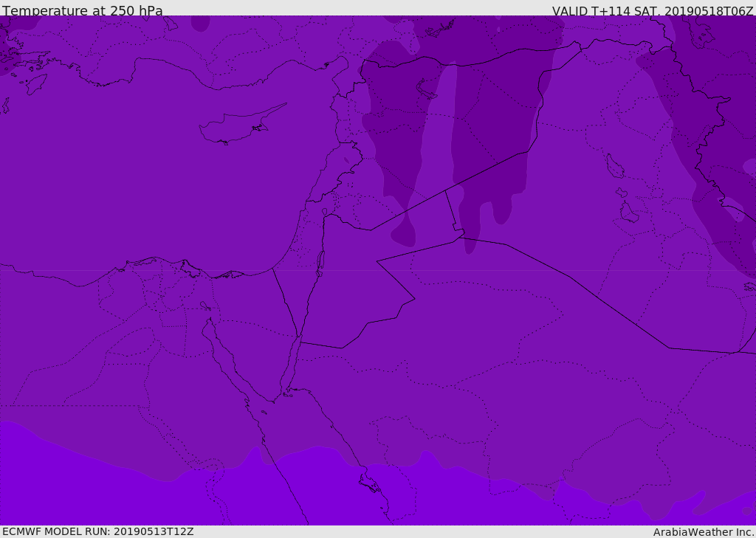Click Lake Razzaza south of Tharthar
The image size is (756, 538).
pos(628,213)
